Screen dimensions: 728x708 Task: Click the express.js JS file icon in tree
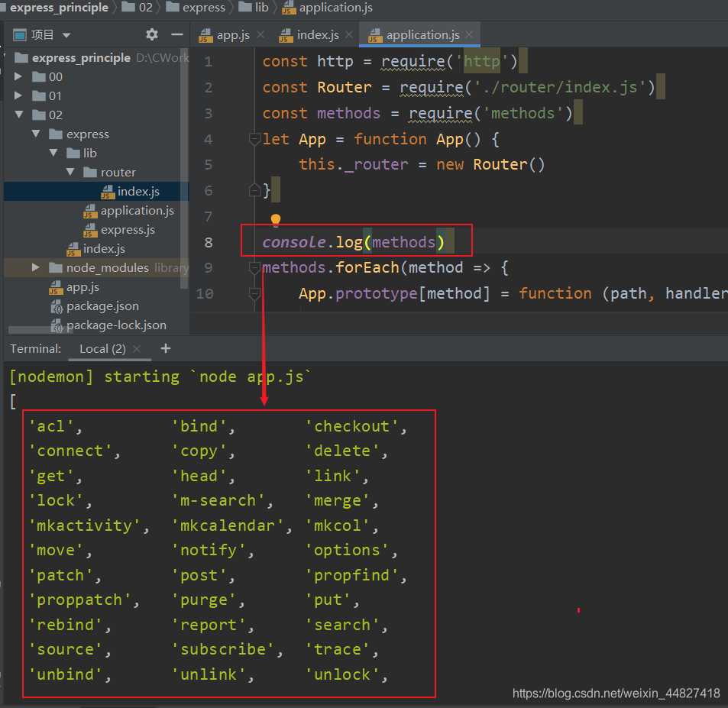pos(90,231)
